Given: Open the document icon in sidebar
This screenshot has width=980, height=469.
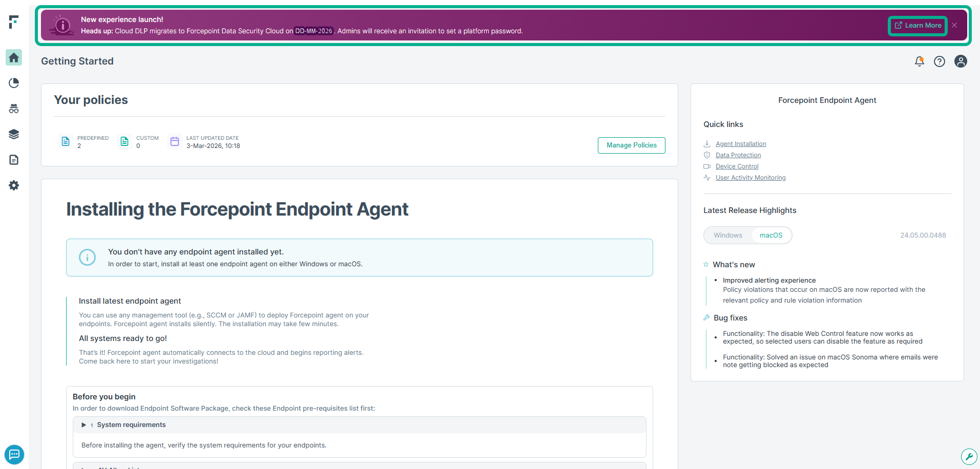Looking at the screenshot, I should tap(14, 160).
